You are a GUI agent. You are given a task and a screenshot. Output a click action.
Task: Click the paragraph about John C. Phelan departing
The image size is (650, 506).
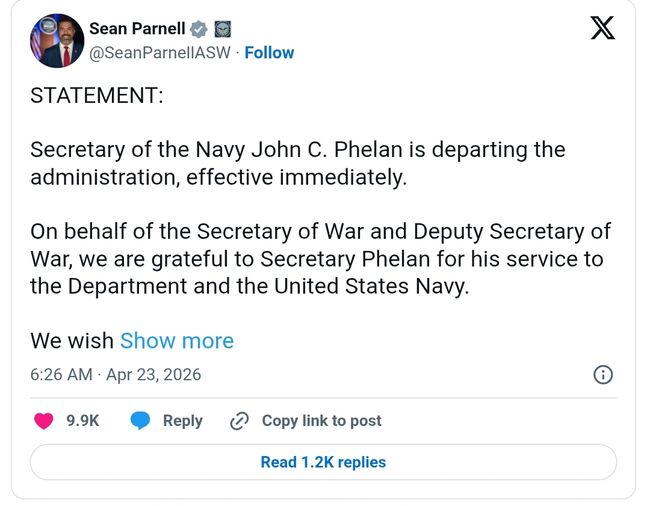tap(297, 163)
